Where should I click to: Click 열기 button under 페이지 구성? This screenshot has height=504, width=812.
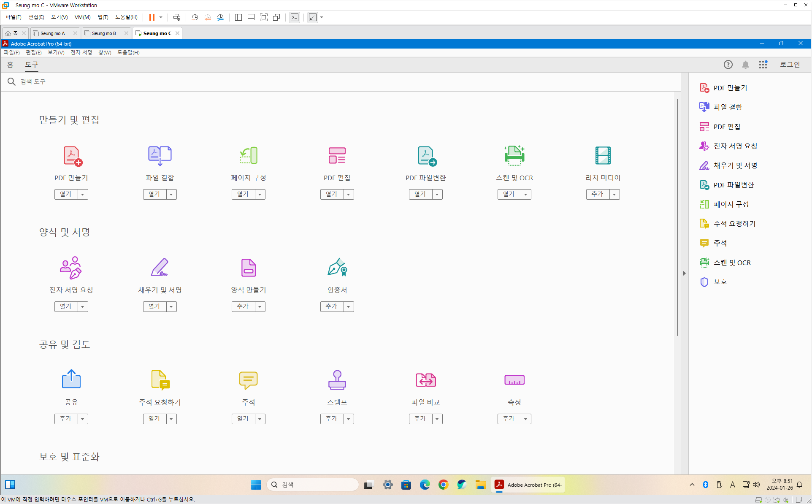tap(243, 194)
